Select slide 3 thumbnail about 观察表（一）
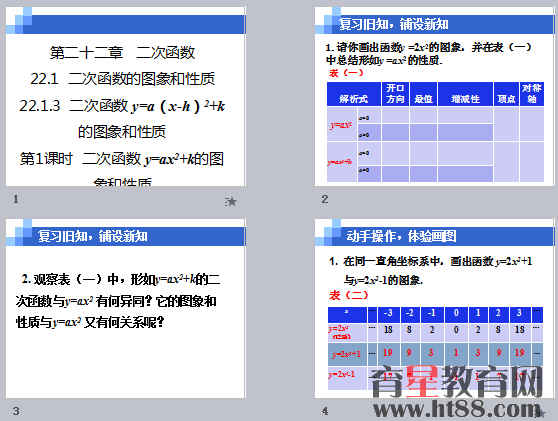558x421 pixels. (126, 309)
